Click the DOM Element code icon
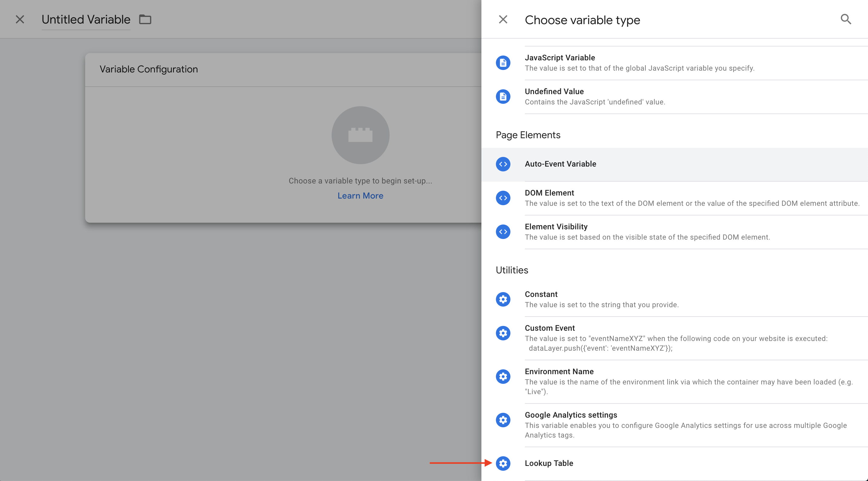 click(503, 198)
